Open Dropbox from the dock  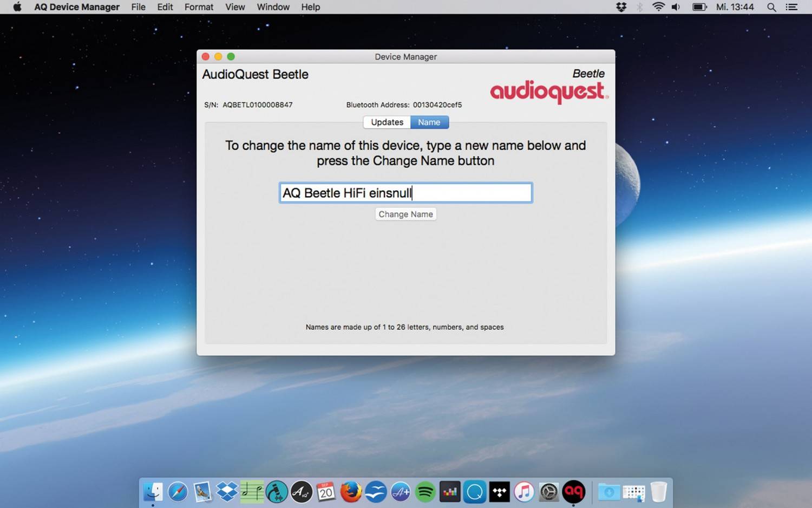227,492
